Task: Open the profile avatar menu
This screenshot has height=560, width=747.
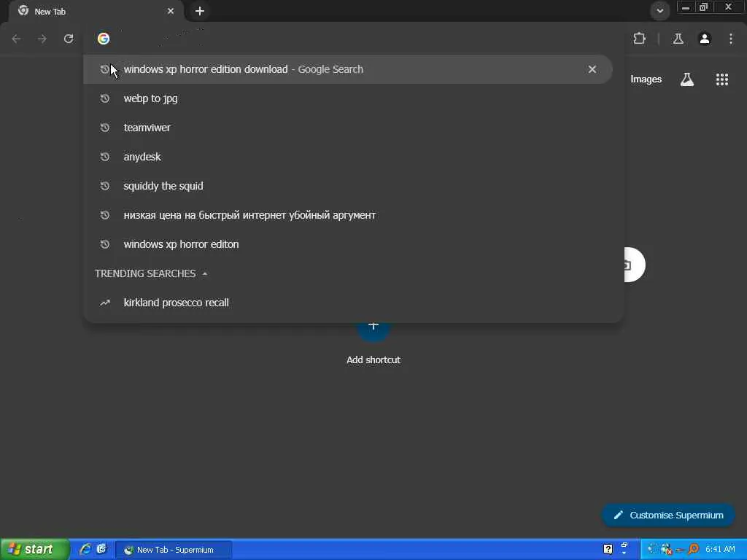Action: point(705,39)
